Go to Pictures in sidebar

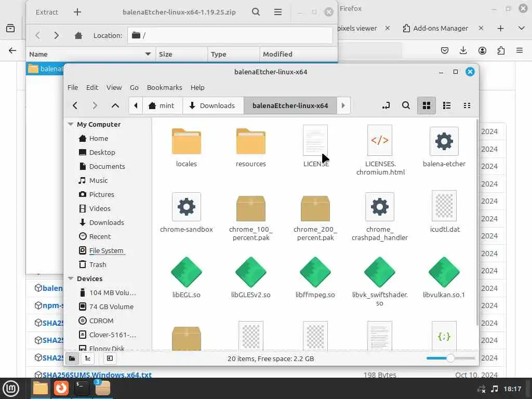click(101, 194)
